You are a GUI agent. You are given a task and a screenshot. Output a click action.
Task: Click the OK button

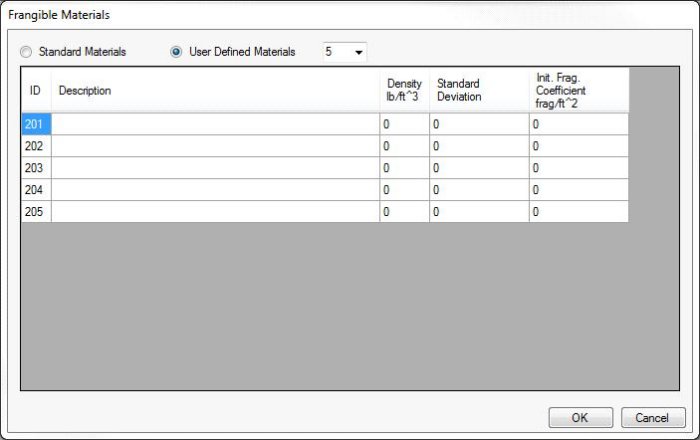point(580,417)
